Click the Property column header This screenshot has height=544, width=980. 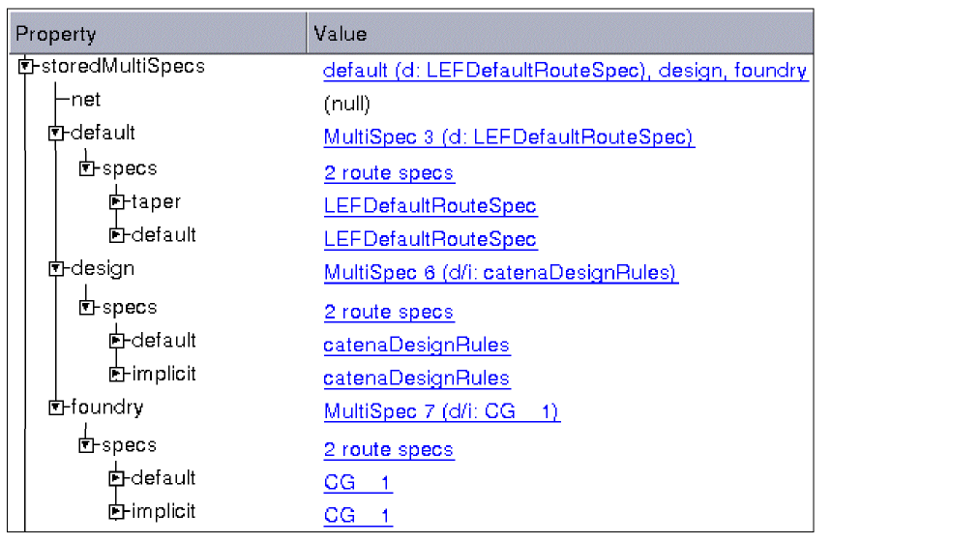(56, 34)
